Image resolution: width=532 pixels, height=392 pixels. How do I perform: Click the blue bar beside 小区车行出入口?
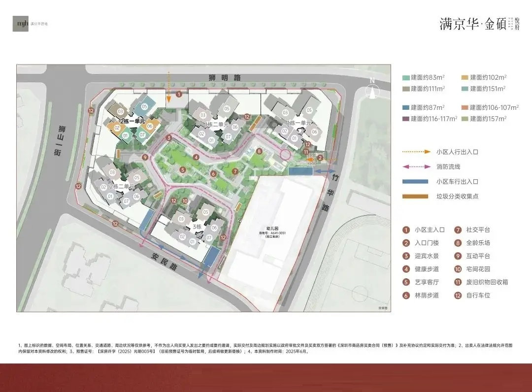415,181
